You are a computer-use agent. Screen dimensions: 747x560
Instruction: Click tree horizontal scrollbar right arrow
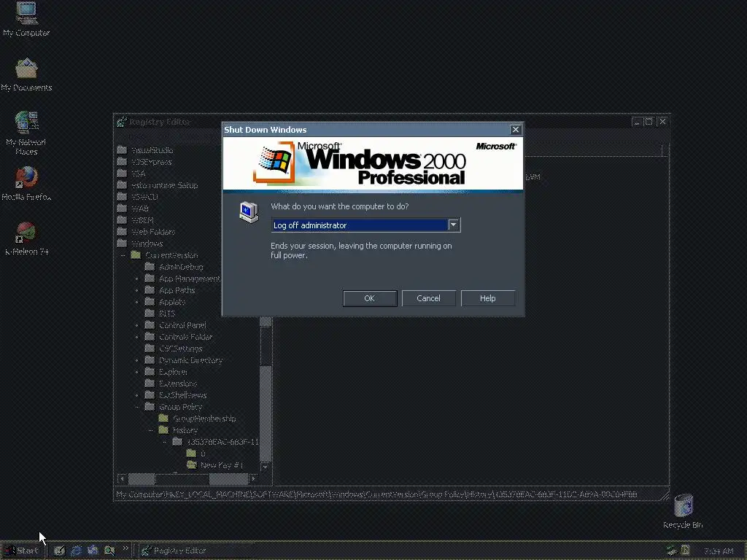[x=254, y=478]
